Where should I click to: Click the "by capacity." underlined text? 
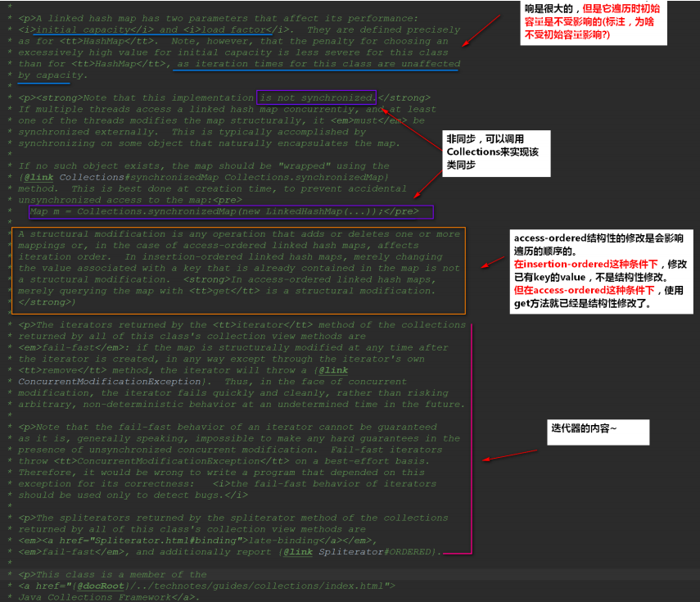click(52, 75)
